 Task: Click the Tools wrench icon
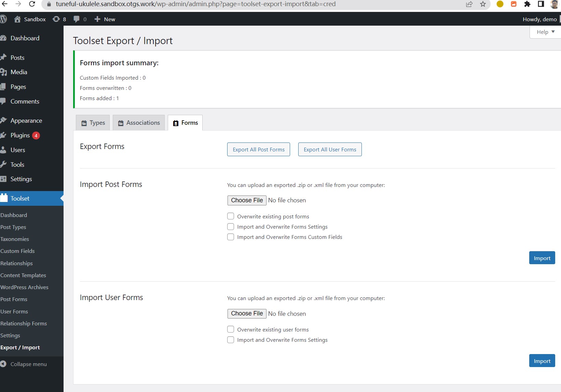click(x=3, y=164)
